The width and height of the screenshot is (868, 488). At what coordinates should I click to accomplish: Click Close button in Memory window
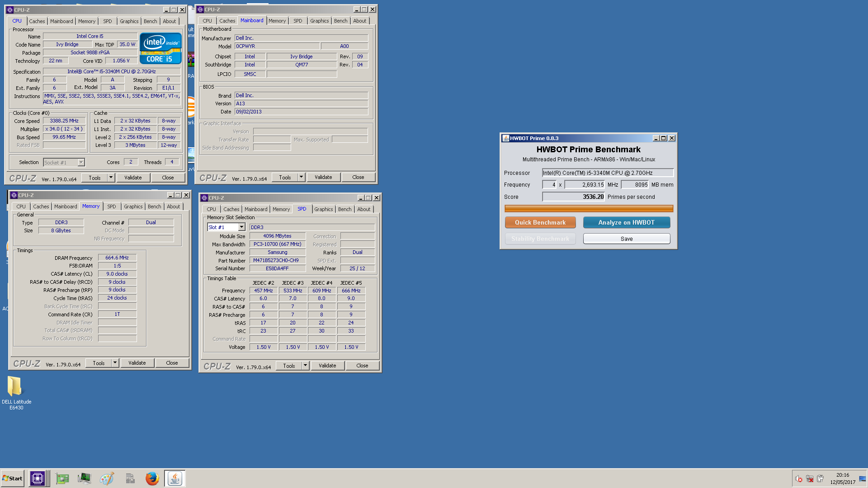pyautogui.click(x=172, y=363)
